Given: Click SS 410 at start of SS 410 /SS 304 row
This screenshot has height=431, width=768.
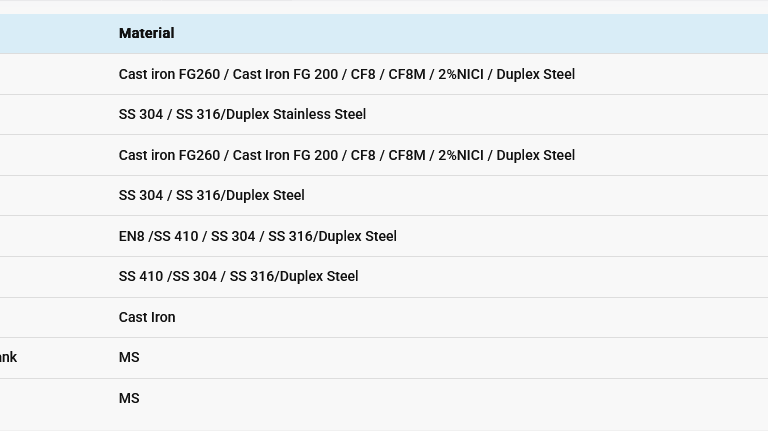Looking at the screenshot, I should click(x=141, y=277).
